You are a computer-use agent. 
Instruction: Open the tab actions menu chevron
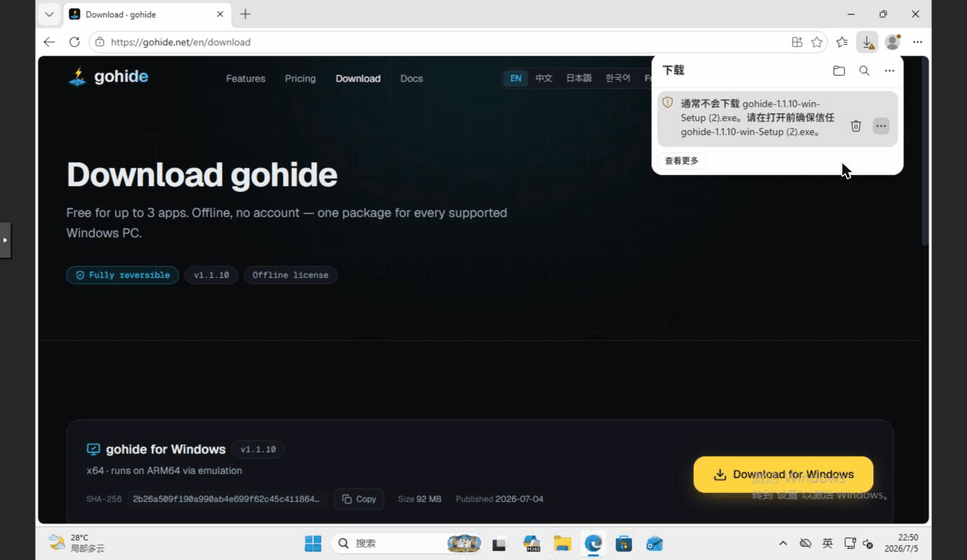tap(49, 14)
